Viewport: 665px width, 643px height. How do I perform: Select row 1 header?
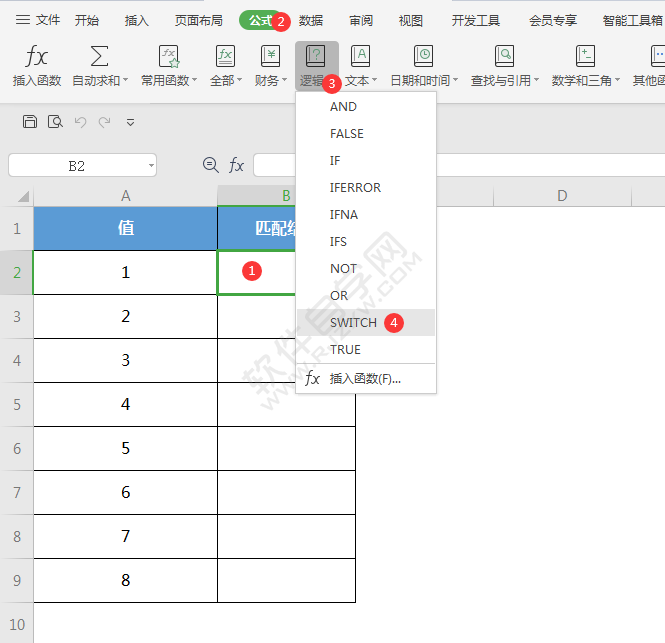(17, 228)
